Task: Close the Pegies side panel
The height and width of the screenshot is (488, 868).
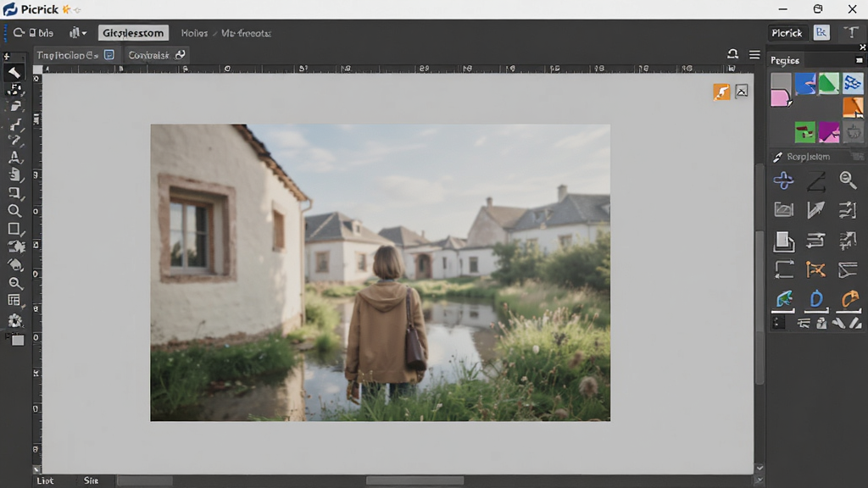Action: [x=862, y=48]
